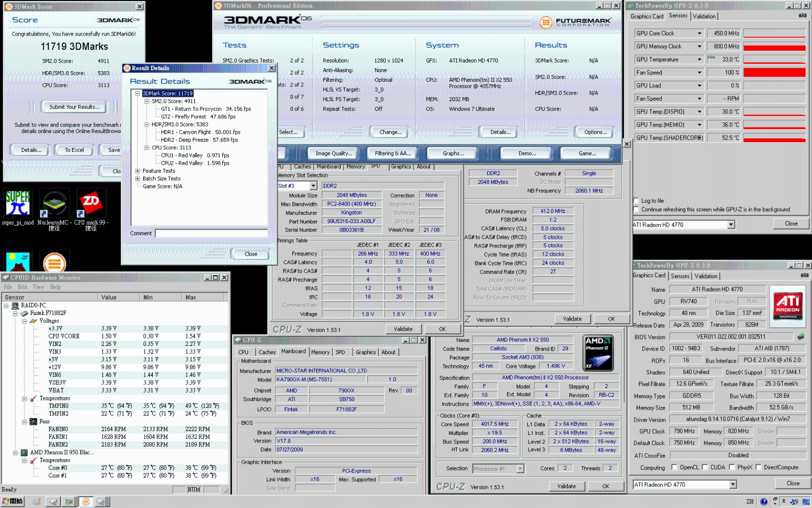Toggle the PhysX checkbox in GPU-Z
The height and width of the screenshot is (508, 812).
pos(732,467)
